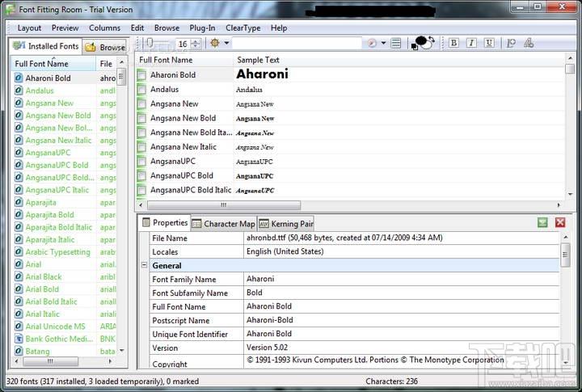Click the Font Fitting Room title icon

pyautogui.click(x=10, y=9)
